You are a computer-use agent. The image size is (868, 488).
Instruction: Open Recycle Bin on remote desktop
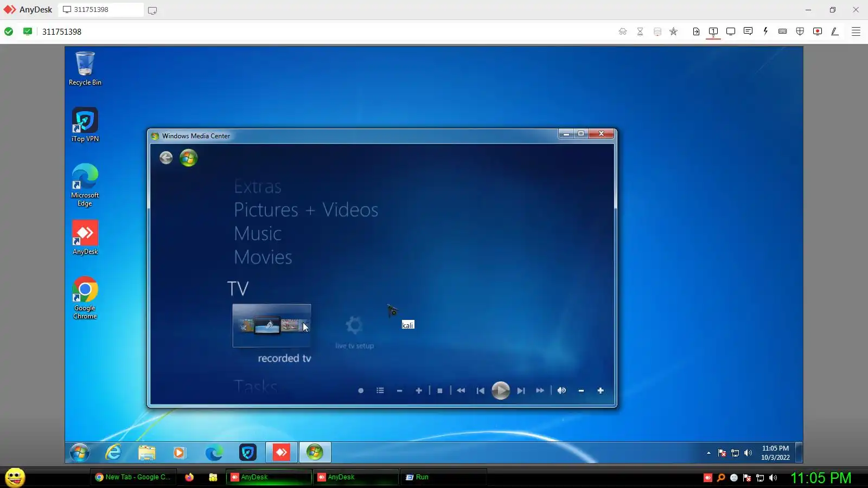click(x=85, y=68)
